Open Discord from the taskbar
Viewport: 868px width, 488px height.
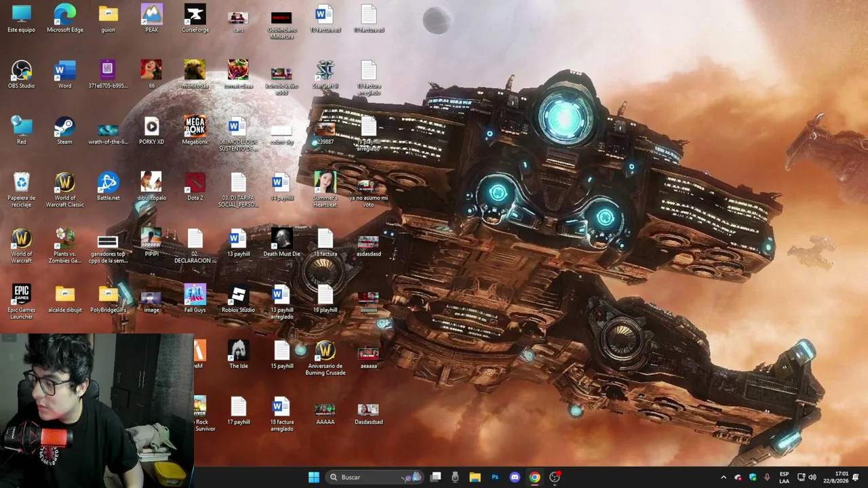coord(515,477)
